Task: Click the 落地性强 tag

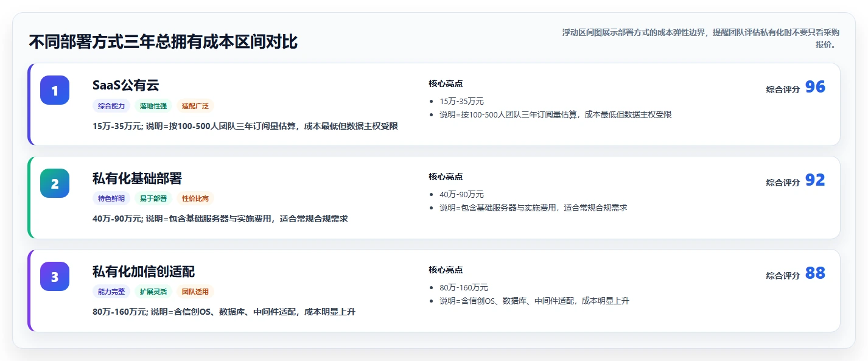Action: click(x=153, y=106)
